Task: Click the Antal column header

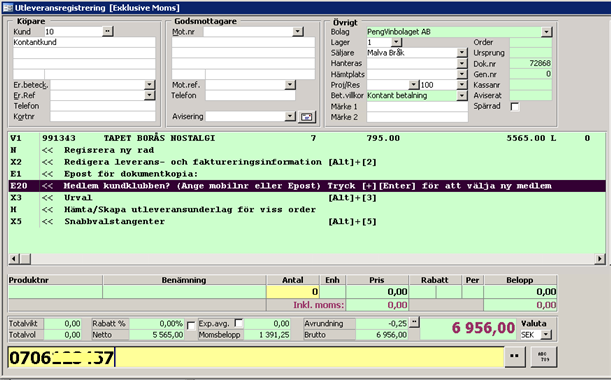Action: 293,280
